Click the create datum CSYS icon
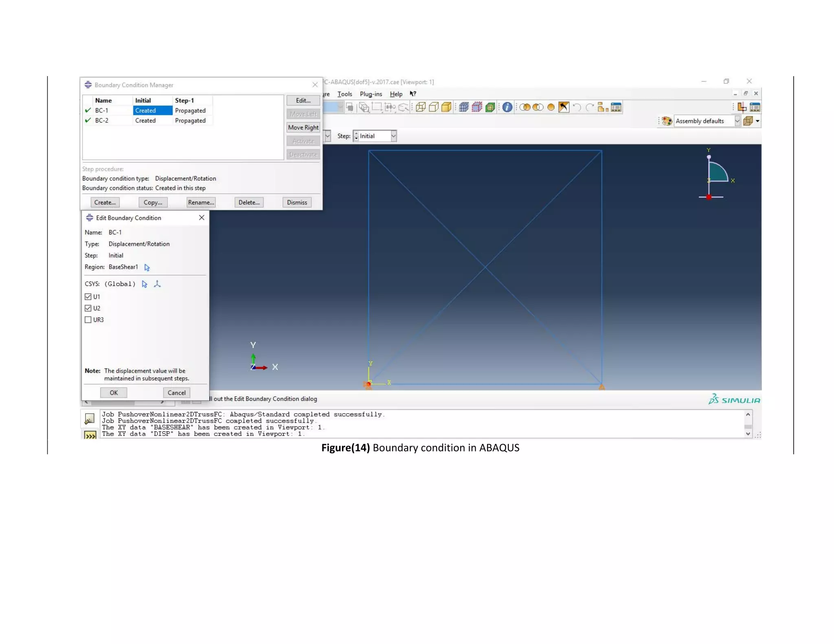Image resolution: width=834 pixels, height=644 pixels. tap(157, 284)
